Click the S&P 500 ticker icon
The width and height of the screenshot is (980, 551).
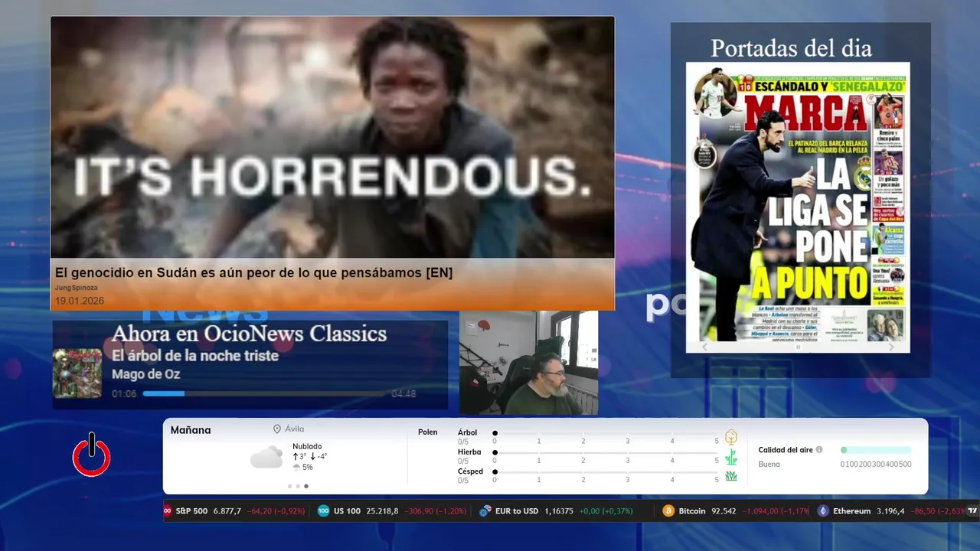point(167,510)
